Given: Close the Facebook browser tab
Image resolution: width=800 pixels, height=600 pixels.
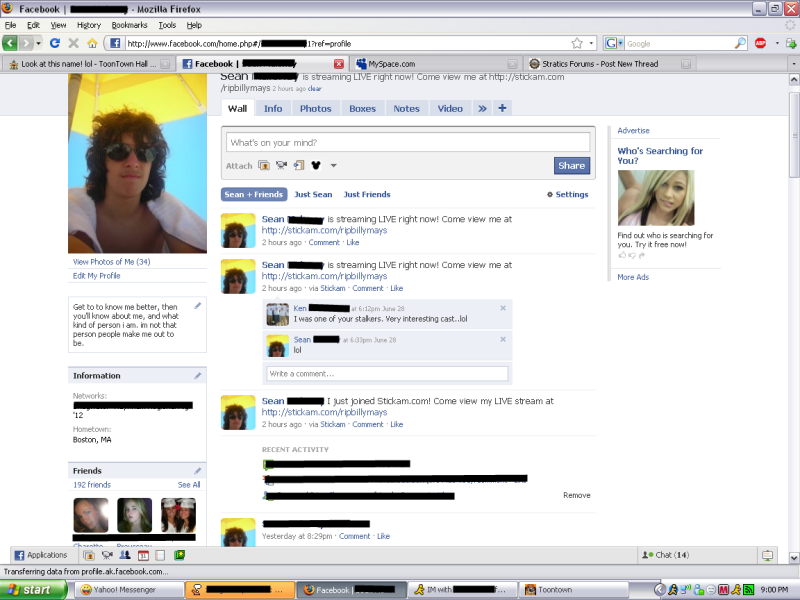Looking at the screenshot, I should pyautogui.click(x=339, y=64).
